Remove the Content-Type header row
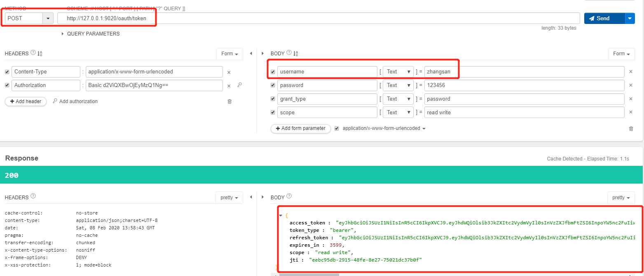This screenshot has width=644, height=276. 229,72
